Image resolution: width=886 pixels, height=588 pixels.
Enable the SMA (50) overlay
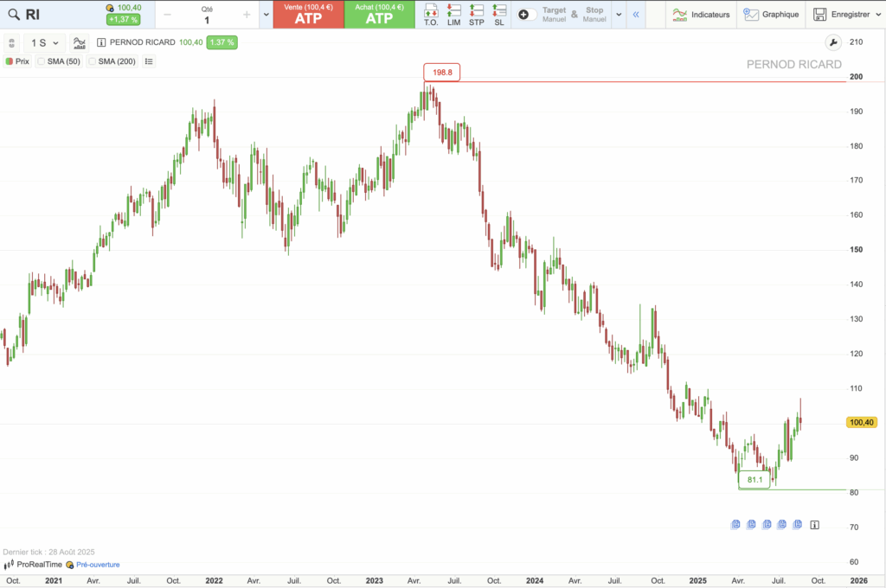click(58, 61)
